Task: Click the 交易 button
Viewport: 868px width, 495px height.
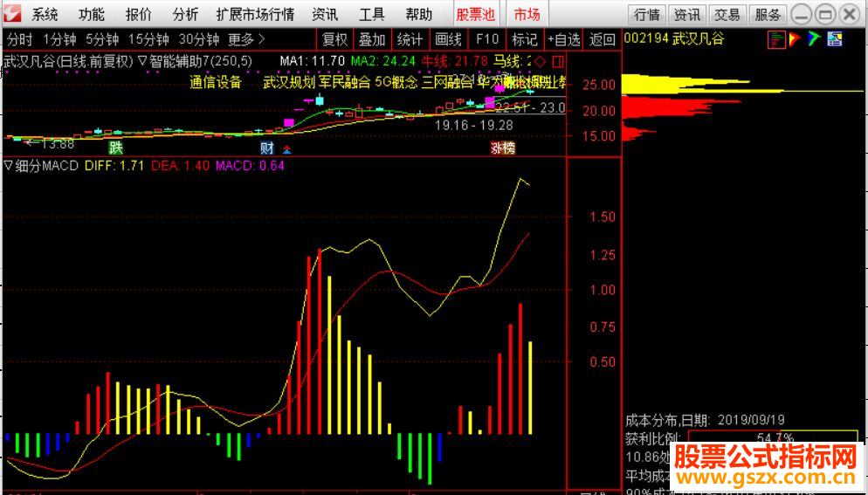Action: coord(727,14)
